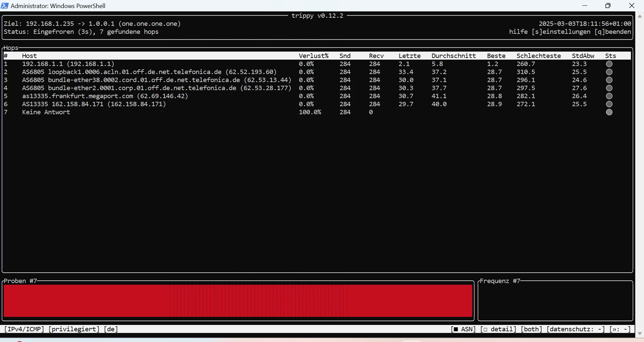Click the PowerShell icon in the title bar
This screenshot has height=342, width=644.
(x=5, y=6)
